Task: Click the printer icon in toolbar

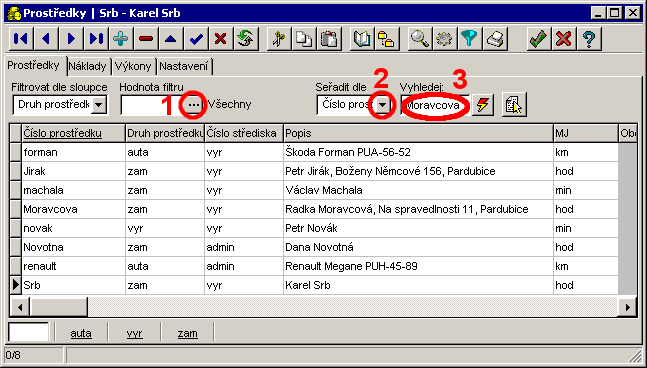Action: tap(495, 39)
